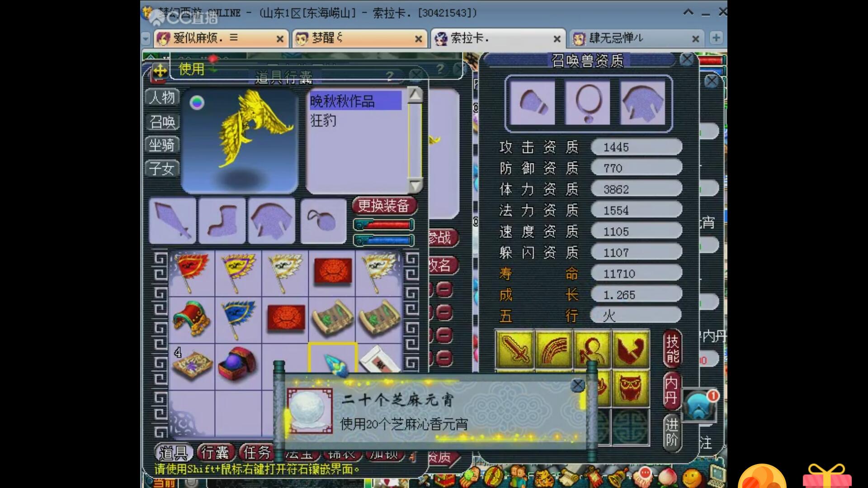Click the sword skill icon of the pet

(x=514, y=349)
